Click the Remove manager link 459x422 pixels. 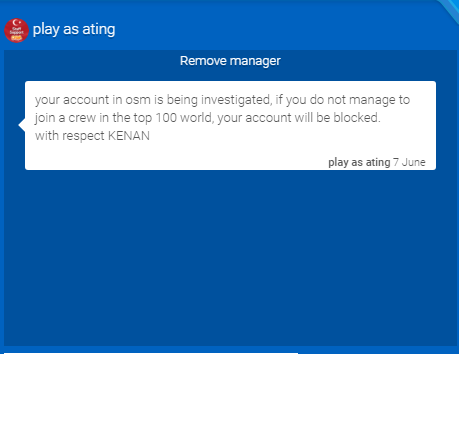(x=230, y=61)
